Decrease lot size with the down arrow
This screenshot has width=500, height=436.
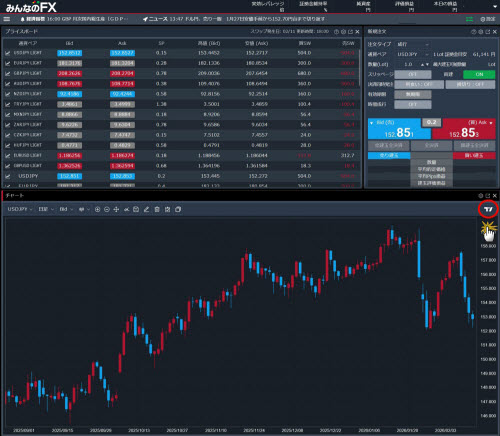(427, 64)
